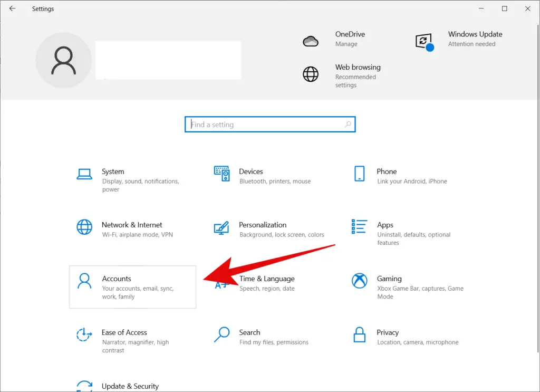The width and height of the screenshot is (540, 392).
Task: Open Gaming settings title
Action: click(389, 279)
